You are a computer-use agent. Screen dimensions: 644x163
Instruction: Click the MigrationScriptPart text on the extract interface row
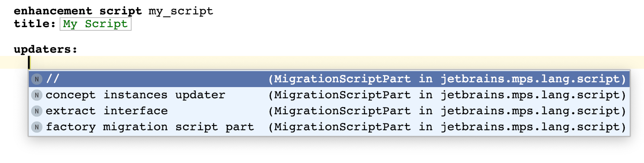[342, 111]
